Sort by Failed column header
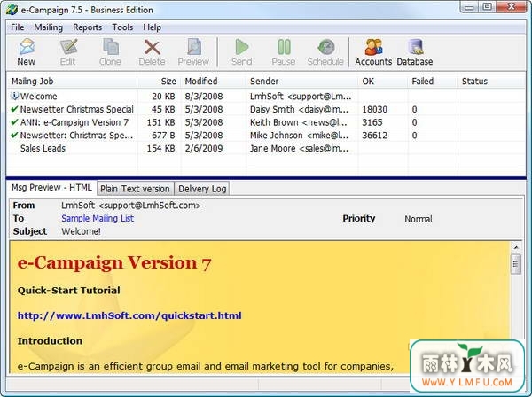This screenshot has width=532, height=397. pyautogui.click(x=433, y=81)
